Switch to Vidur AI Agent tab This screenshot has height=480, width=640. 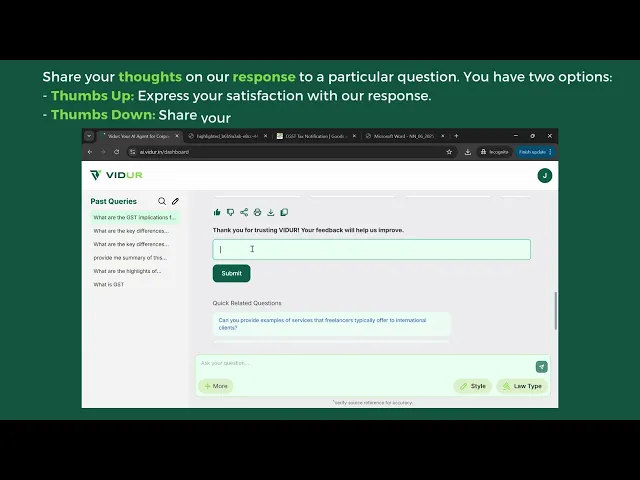coord(139,136)
